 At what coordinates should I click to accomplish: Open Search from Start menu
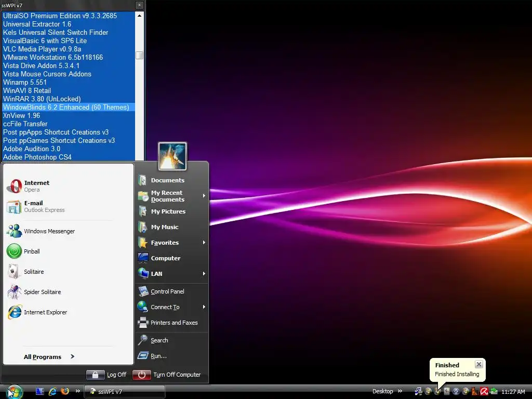(x=171, y=340)
